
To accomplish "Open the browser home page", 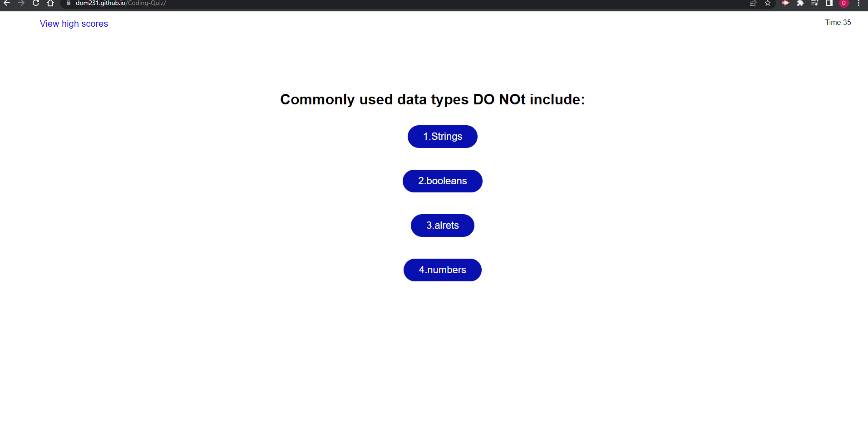I will pyautogui.click(x=50, y=4).
